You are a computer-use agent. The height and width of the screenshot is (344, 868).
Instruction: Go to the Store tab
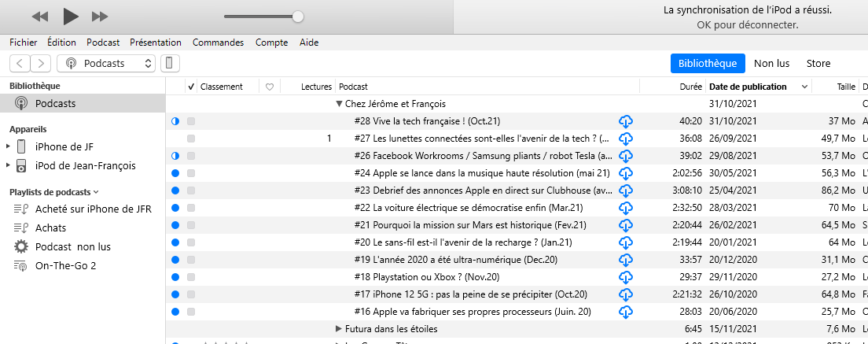click(x=818, y=64)
